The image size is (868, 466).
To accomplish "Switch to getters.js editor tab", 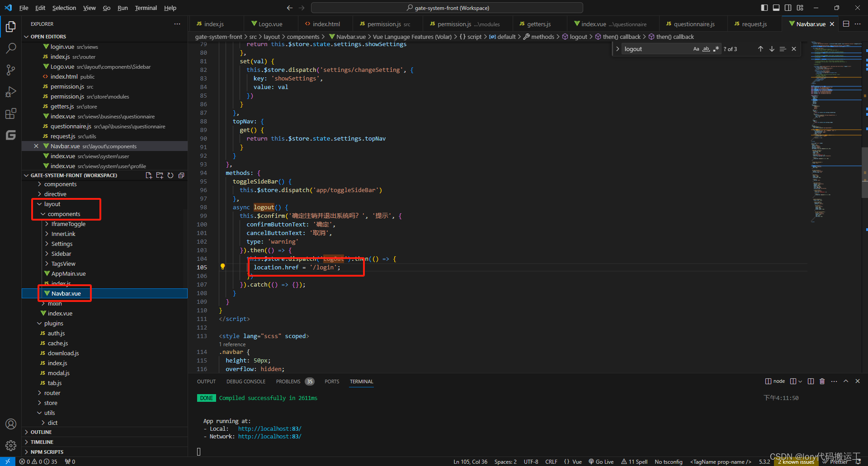I will [538, 24].
